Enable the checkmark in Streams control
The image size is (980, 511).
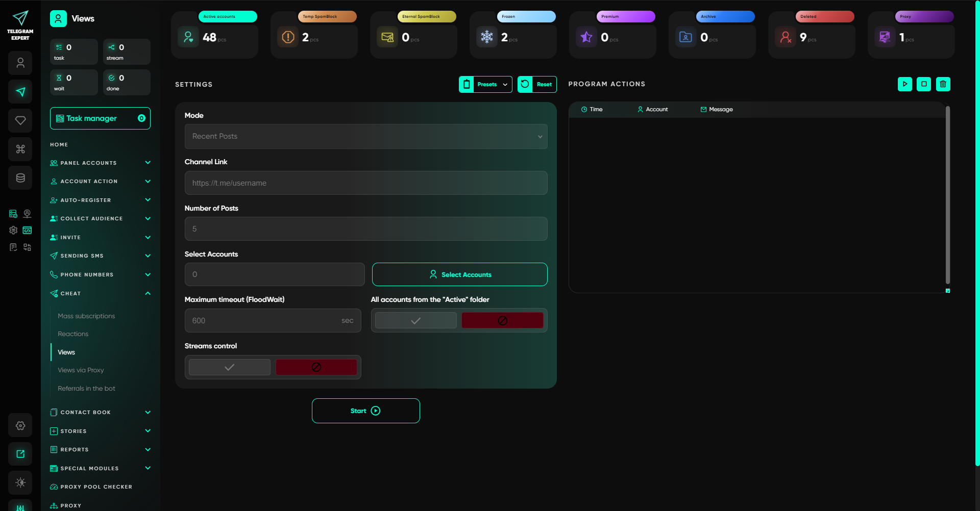point(229,367)
